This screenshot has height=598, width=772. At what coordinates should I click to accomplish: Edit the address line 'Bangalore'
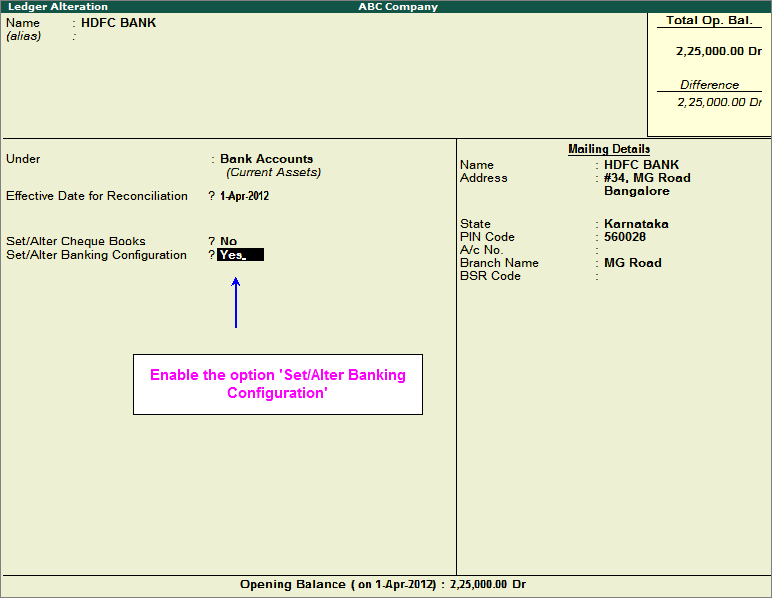[637, 191]
